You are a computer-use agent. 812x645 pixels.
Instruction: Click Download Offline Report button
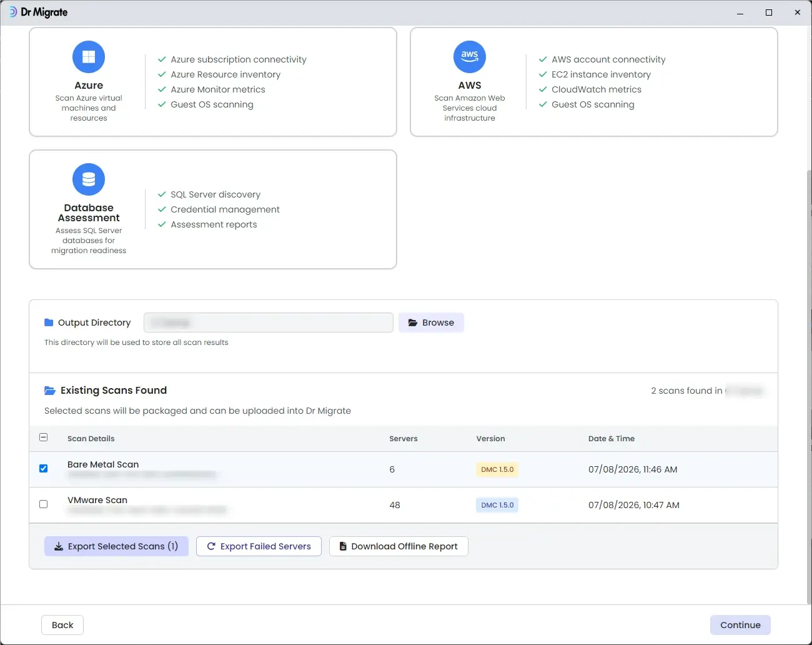pos(399,546)
